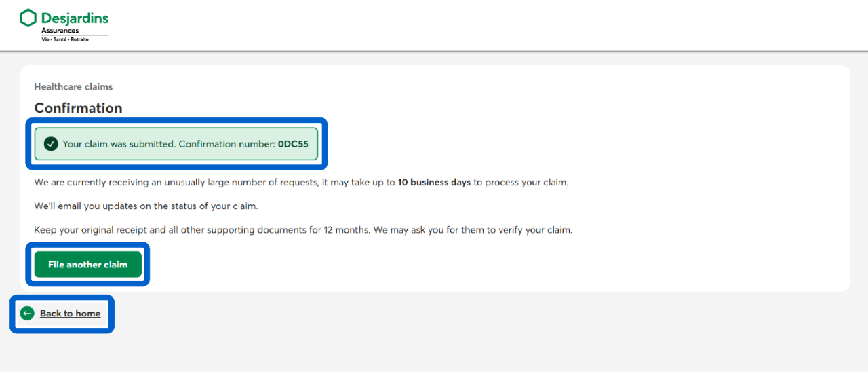Click the 'We'll email you updates' line

pyautogui.click(x=146, y=206)
